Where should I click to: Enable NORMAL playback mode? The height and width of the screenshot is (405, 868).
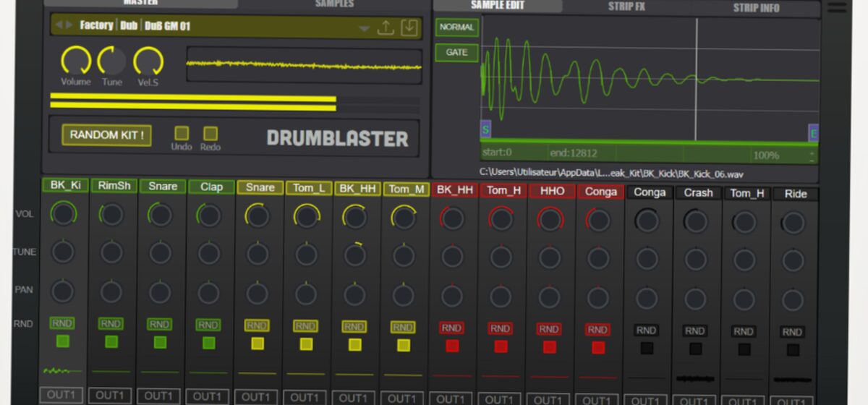[x=456, y=27]
